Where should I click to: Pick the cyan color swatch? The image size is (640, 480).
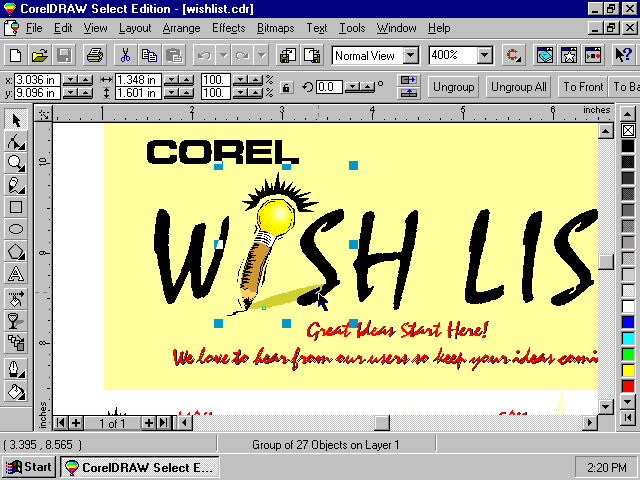[628, 338]
